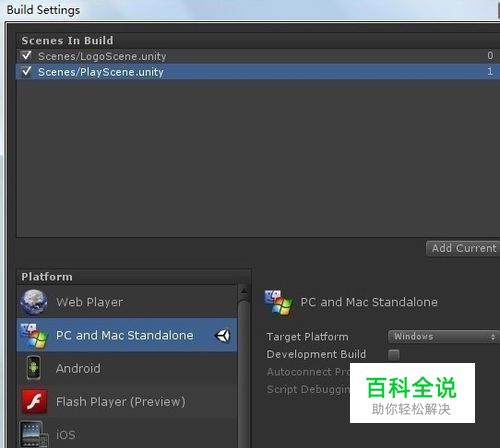The height and width of the screenshot is (448, 500).
Task: Click the Build Settings window title
Action: [43, 10]
